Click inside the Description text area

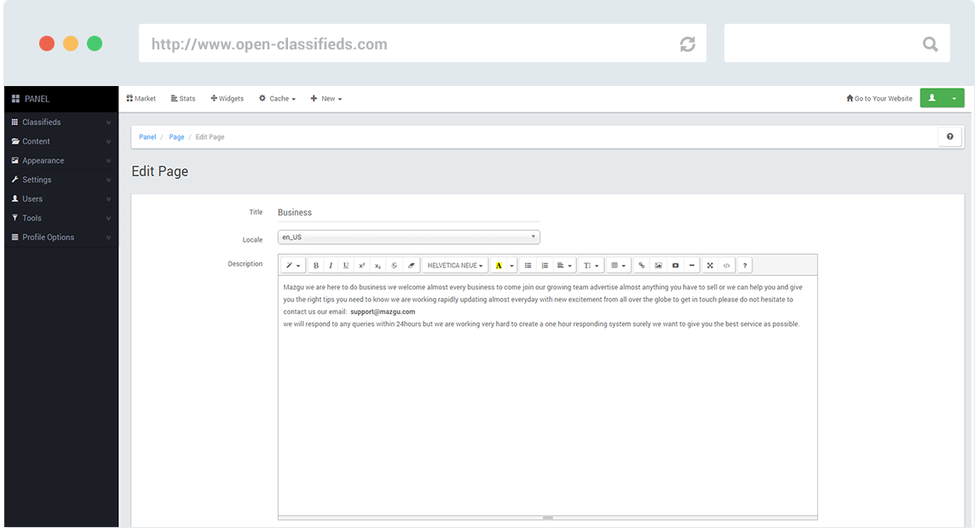pyautogui.click(x=547, y=395)
